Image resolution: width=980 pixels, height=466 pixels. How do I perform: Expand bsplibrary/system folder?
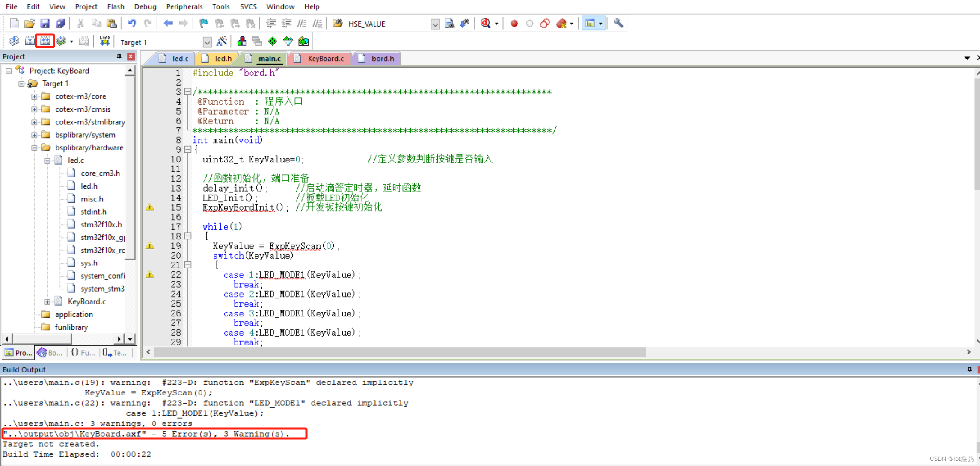tap(34, 135)
